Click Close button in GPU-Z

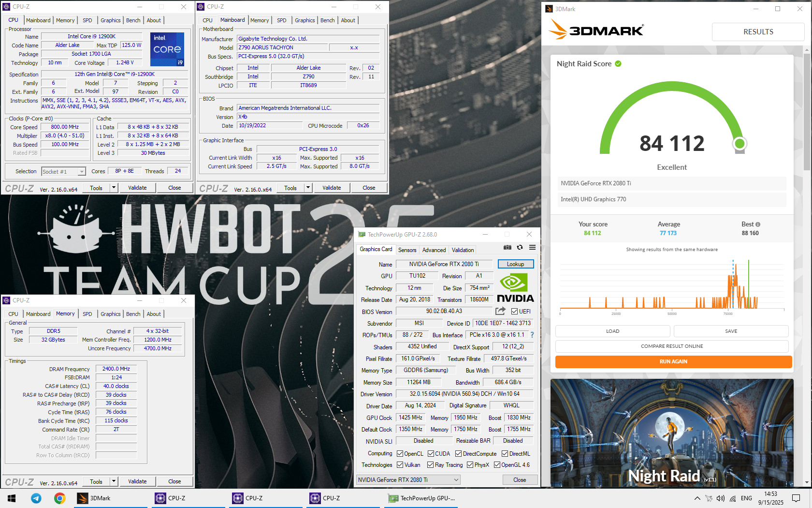pos(520,480)
